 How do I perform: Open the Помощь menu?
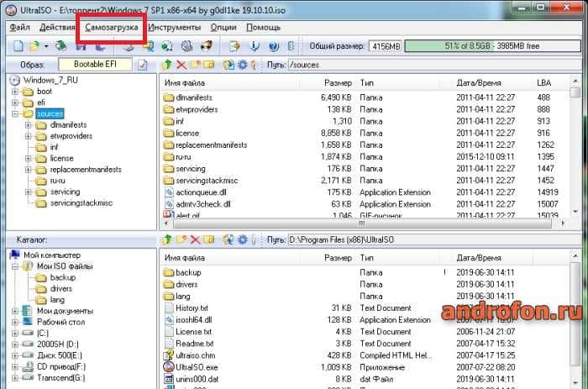click(263, 28)
